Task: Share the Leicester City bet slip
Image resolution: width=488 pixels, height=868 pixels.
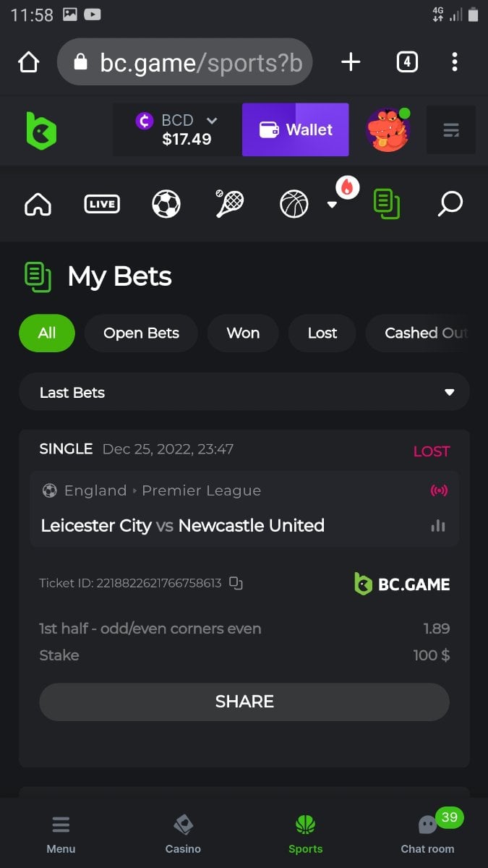Action: (244, 702)
